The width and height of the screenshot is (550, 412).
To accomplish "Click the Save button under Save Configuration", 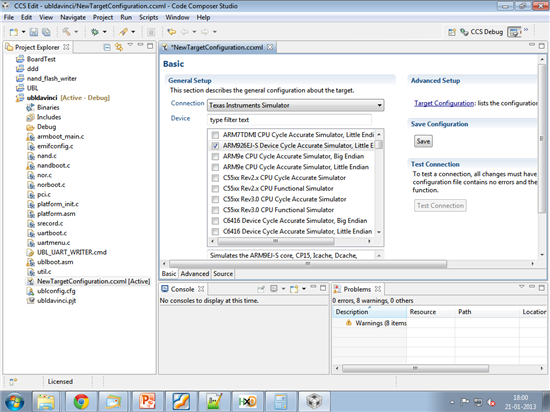I will (423, 141).
